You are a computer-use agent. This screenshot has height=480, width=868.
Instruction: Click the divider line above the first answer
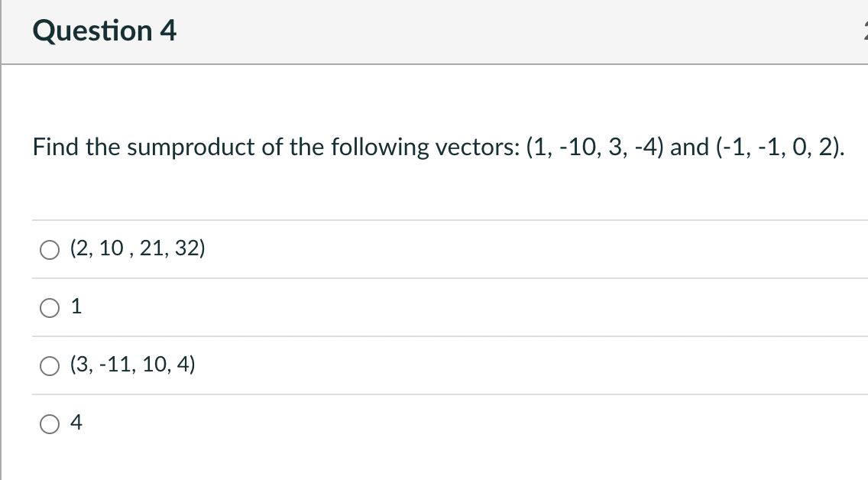click(x=434, y=219)
